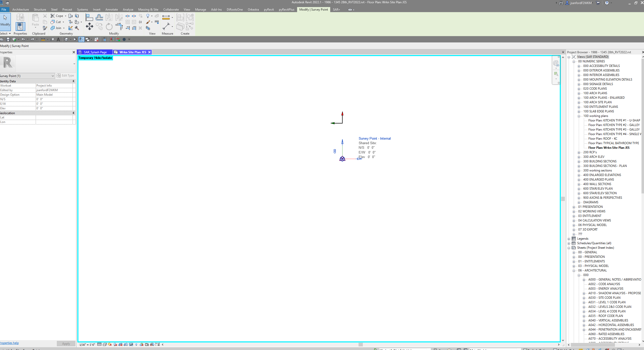Select Floor Plan: ROOF - KC in Project Browser
The height and width of the screenshot is (350, 644).
click(x=603, y=139)
